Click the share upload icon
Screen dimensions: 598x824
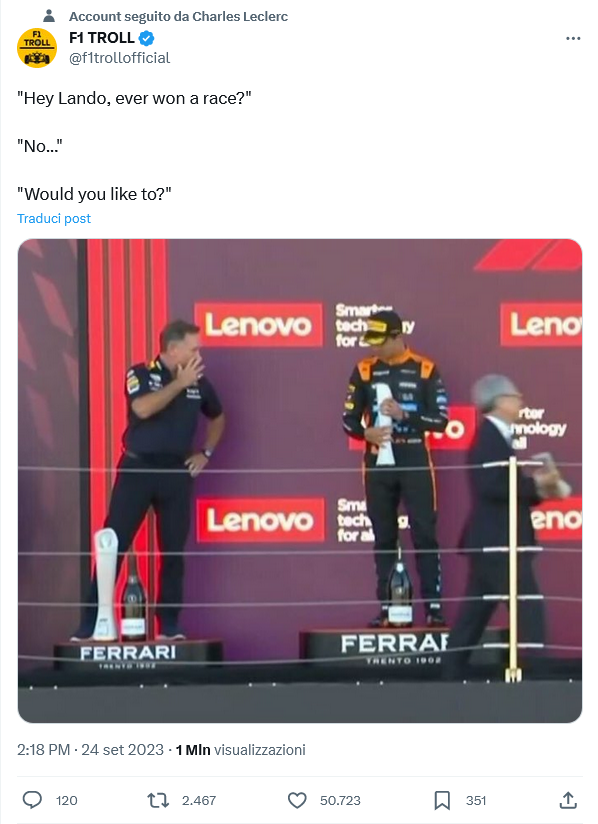(x=568, y=800)
